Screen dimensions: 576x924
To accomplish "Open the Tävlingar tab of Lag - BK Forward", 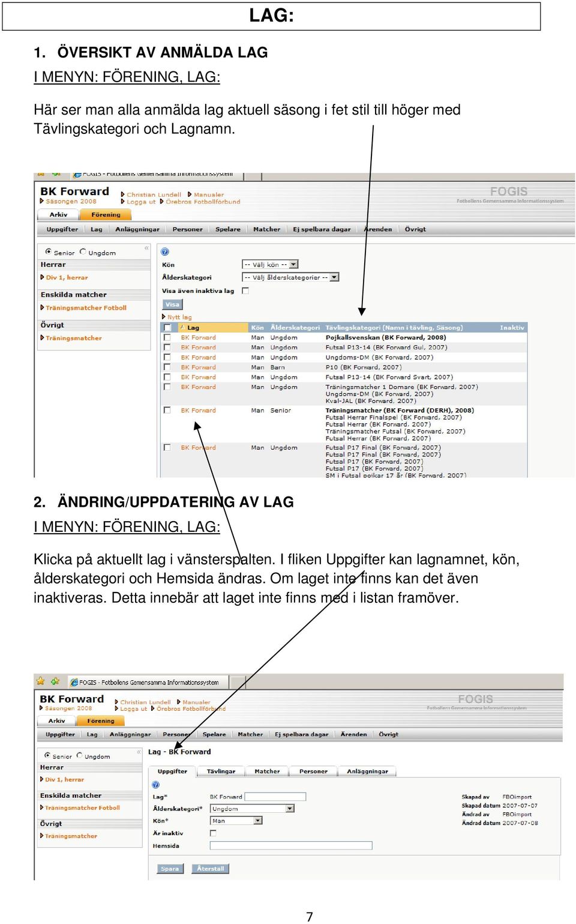I will pos(221,771).
